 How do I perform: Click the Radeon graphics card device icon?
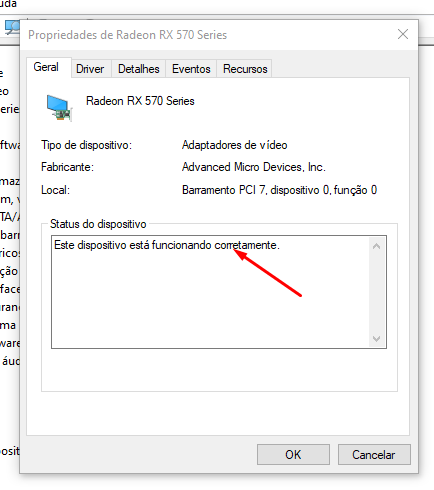pos(59,108)
